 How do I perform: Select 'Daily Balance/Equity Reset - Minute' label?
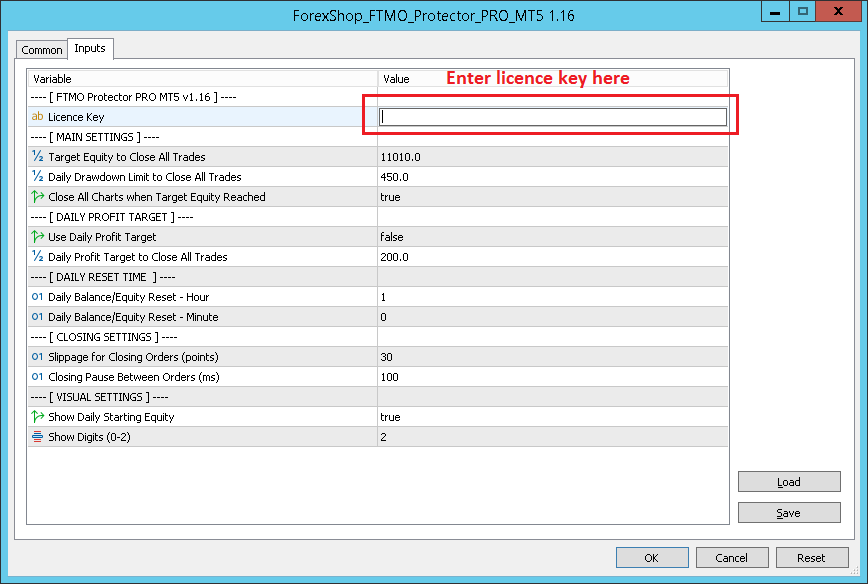(133, 317)
